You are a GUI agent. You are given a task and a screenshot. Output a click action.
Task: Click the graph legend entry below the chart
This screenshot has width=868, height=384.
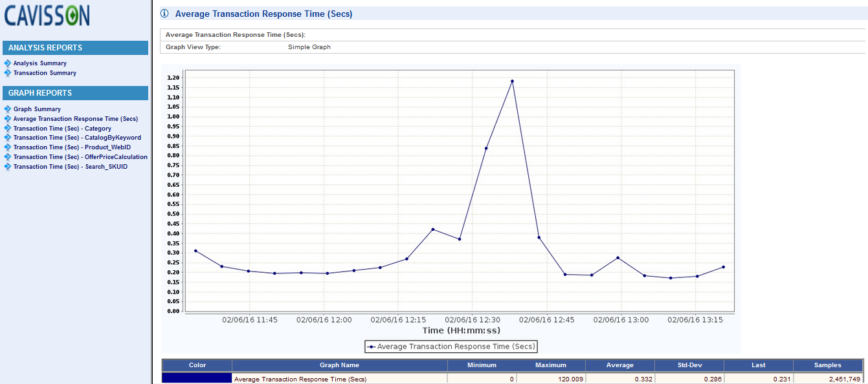(x=451, y=347)
